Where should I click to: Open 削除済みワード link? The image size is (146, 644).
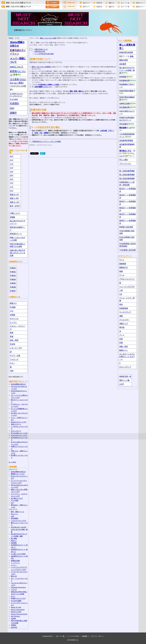coord(16,234)
